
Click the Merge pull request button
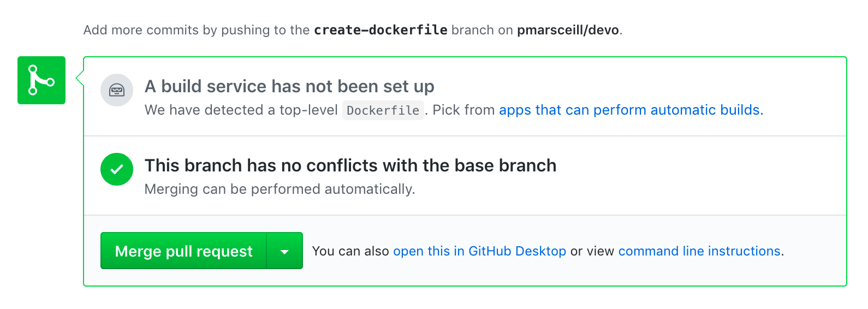point(183,251)
